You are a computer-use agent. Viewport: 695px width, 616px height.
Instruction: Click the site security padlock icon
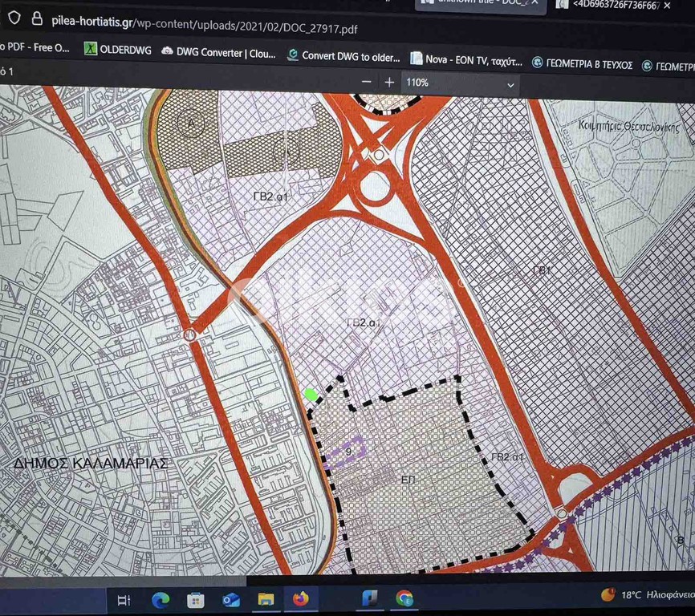pyautogui.click(x=37, y=18)
